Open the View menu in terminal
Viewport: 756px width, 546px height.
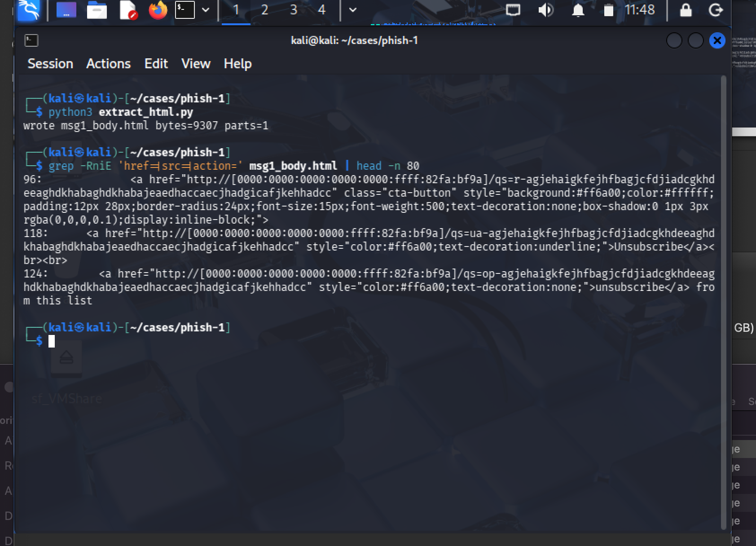[x=196, y=64]
